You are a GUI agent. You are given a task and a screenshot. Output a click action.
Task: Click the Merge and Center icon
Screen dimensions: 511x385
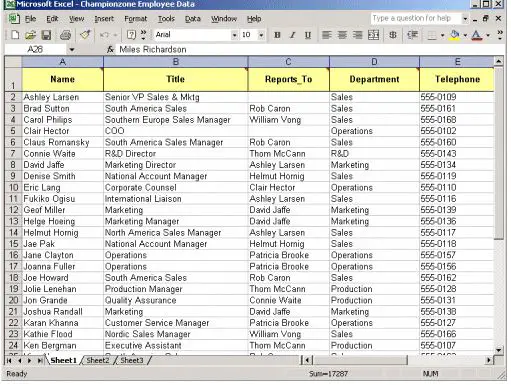tap(373, 35)
